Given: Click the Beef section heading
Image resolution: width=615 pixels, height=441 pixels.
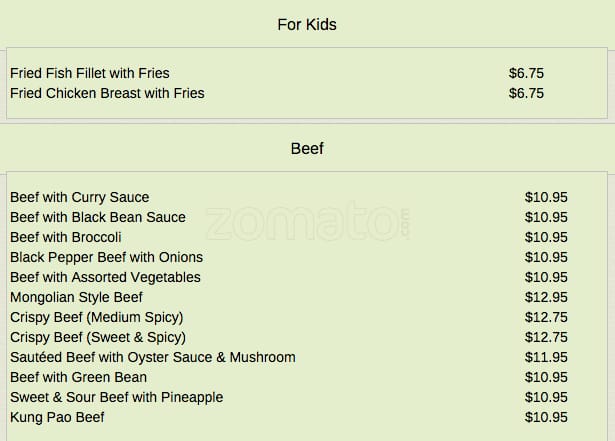Looking at the screenshot, I should [x=307, y=149].
